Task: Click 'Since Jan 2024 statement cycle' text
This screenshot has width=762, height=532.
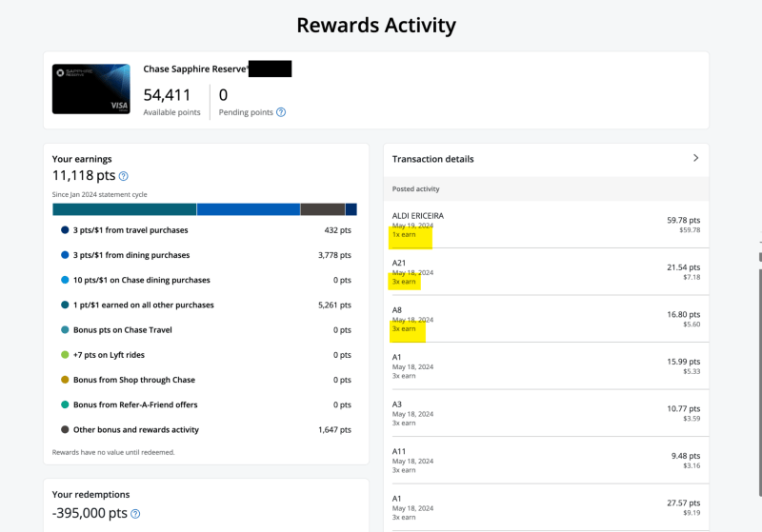Action: coord(100,195)
